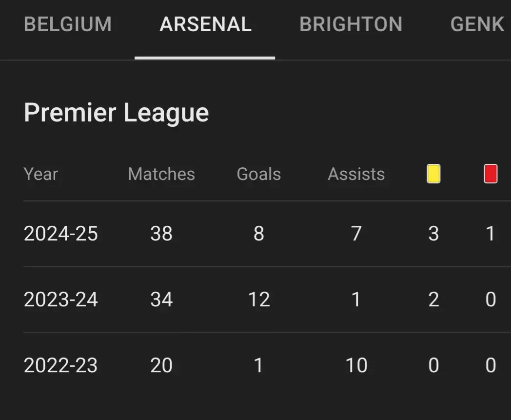
Task: Click the Assists column header
Action: pos(356,174)
